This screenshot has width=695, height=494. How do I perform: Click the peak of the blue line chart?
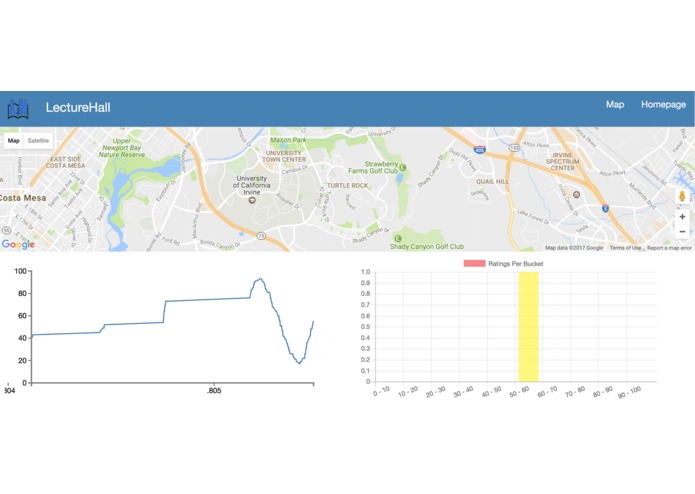click(x=261, y=279)
